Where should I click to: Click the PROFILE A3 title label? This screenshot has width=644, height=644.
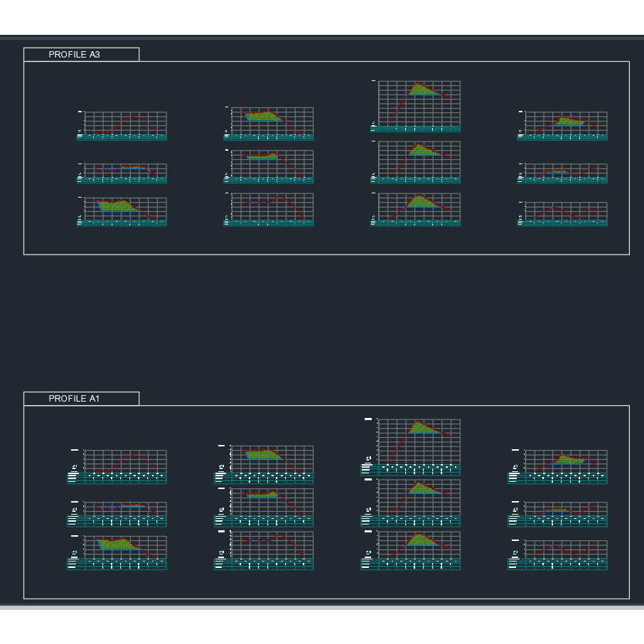click(75, 55)
